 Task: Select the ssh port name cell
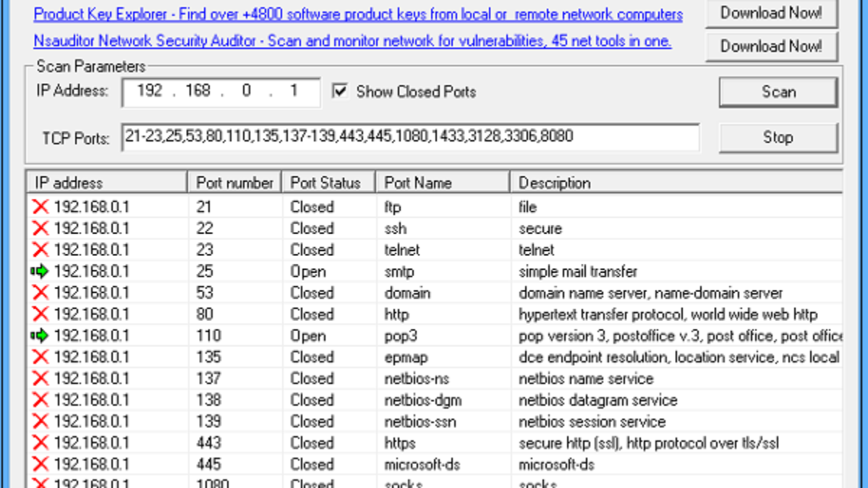[395, 229]
